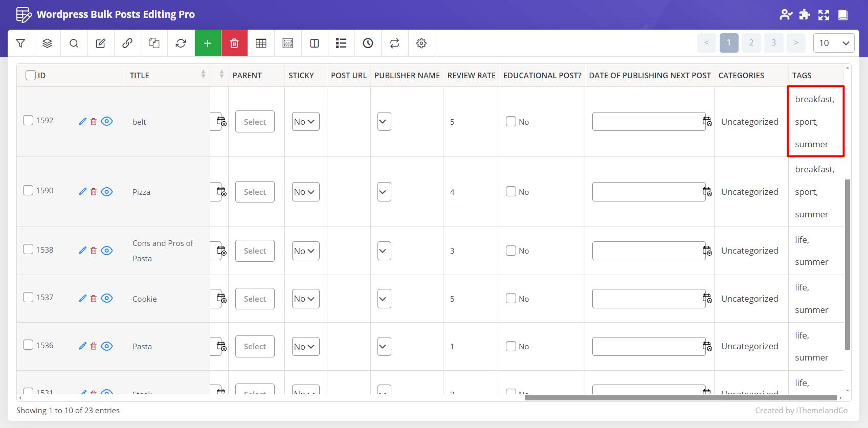Viewport: 868px width, 428px height.
Task: Click the Select parent button for Pasta
Action: click(x=255, y=346)
